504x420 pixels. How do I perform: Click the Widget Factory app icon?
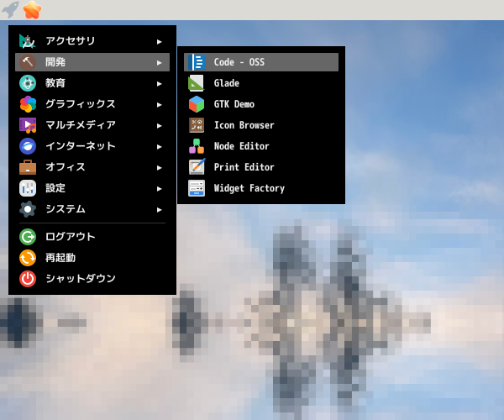[197, 188]
